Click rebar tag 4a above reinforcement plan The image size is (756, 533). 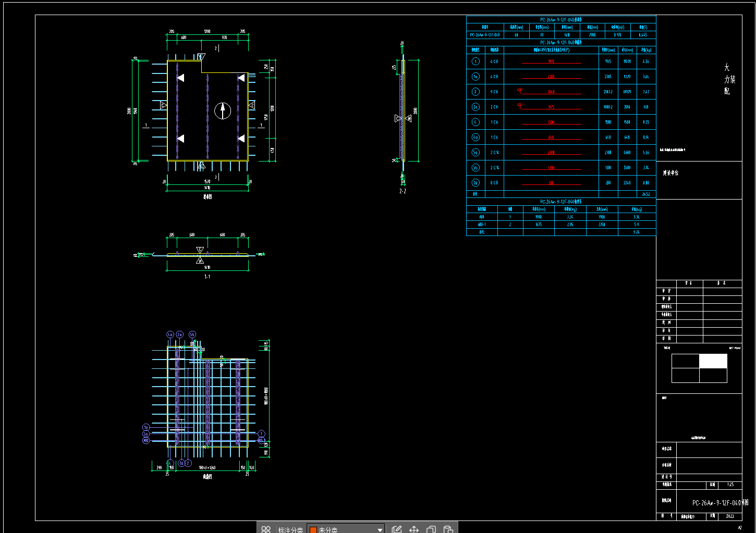click(170, 334)
